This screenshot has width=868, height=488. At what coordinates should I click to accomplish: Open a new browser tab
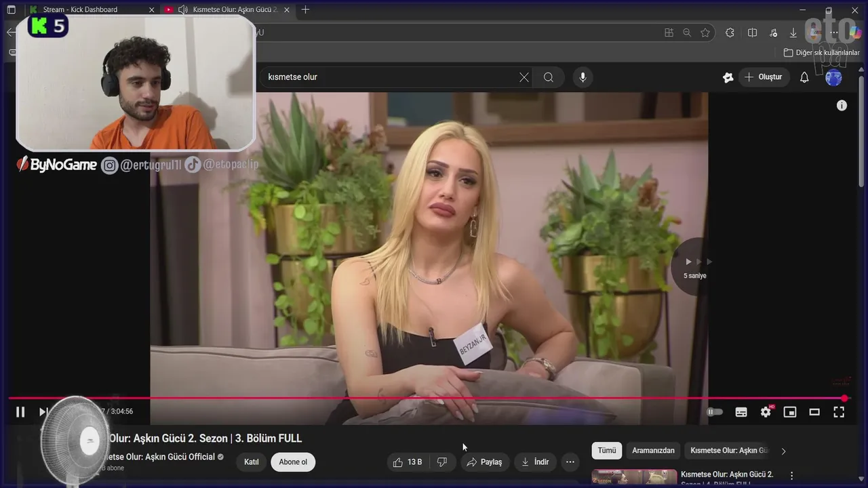tap(305, 9)
